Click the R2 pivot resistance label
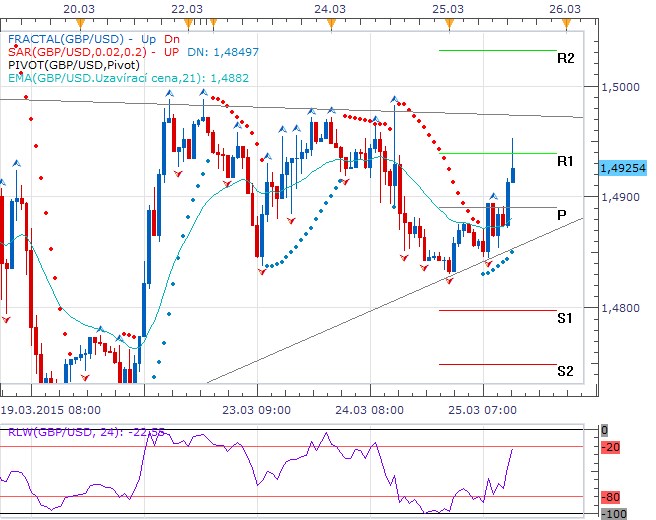Viewport: 656px width, 520px height. pos(566,59)
